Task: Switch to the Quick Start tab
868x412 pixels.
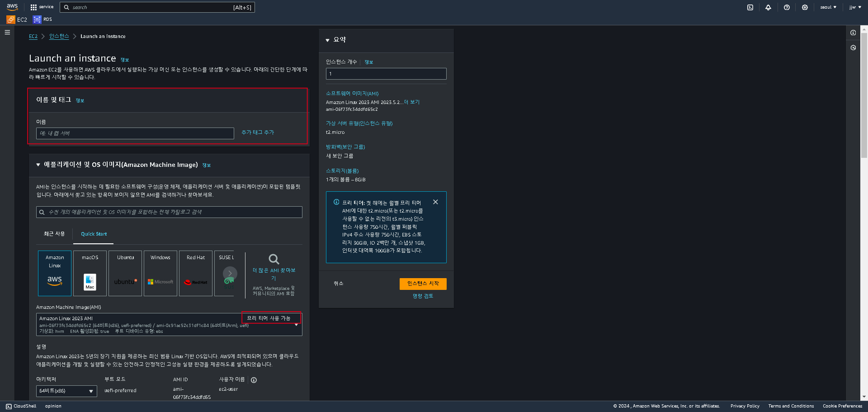Action: (94, 234)
